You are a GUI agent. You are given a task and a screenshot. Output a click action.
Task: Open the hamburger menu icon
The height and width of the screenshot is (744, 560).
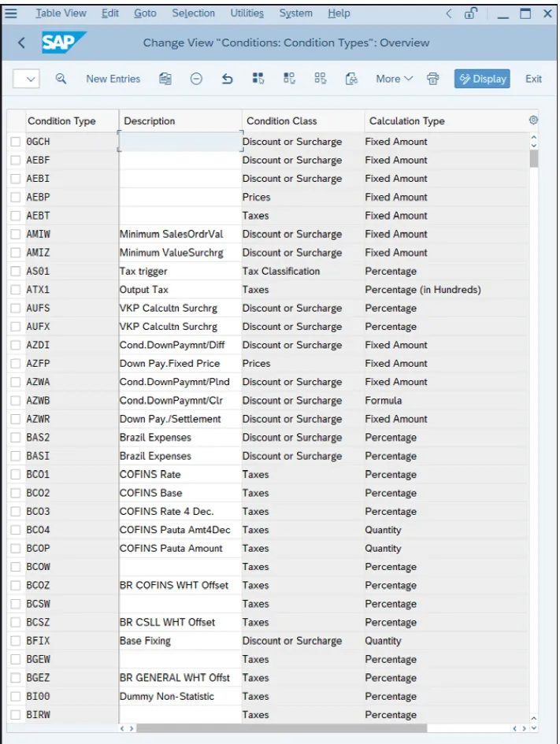pyautogui.click(x=10, y=13)
